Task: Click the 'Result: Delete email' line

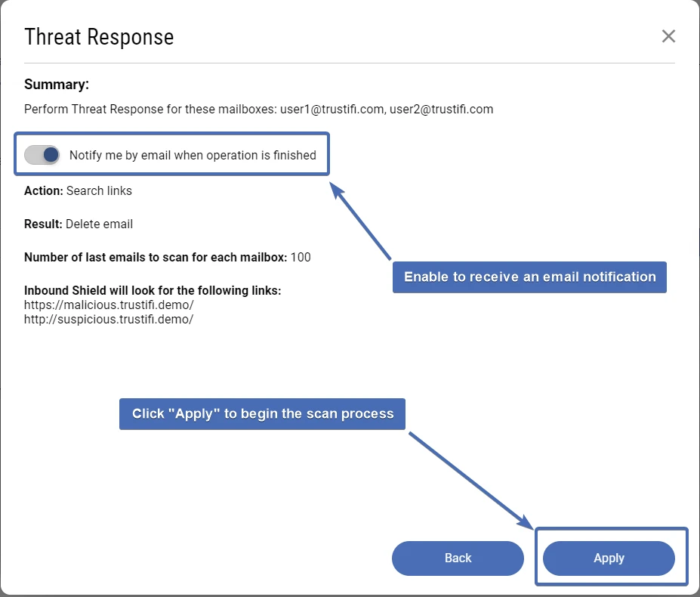Action: tap(79, 224)
